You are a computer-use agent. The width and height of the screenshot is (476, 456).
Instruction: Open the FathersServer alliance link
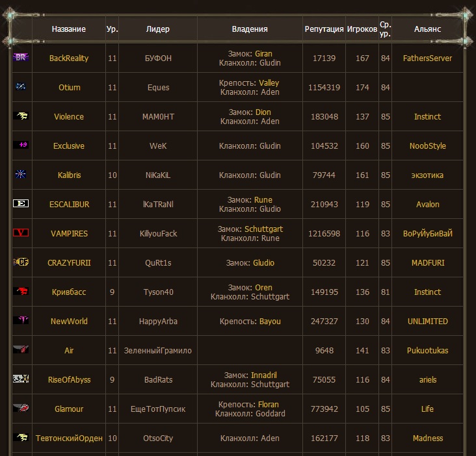[427, 58]
